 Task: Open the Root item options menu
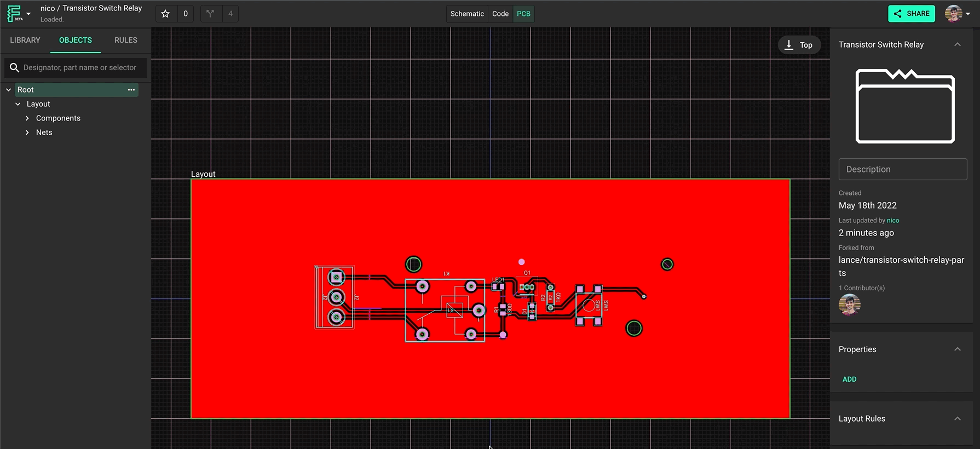131,90
